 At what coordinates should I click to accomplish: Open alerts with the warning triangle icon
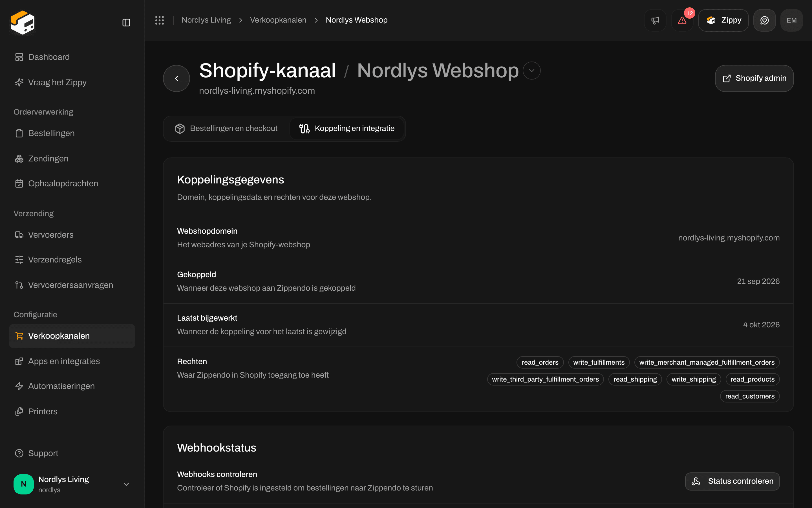(x=682, y=20)
